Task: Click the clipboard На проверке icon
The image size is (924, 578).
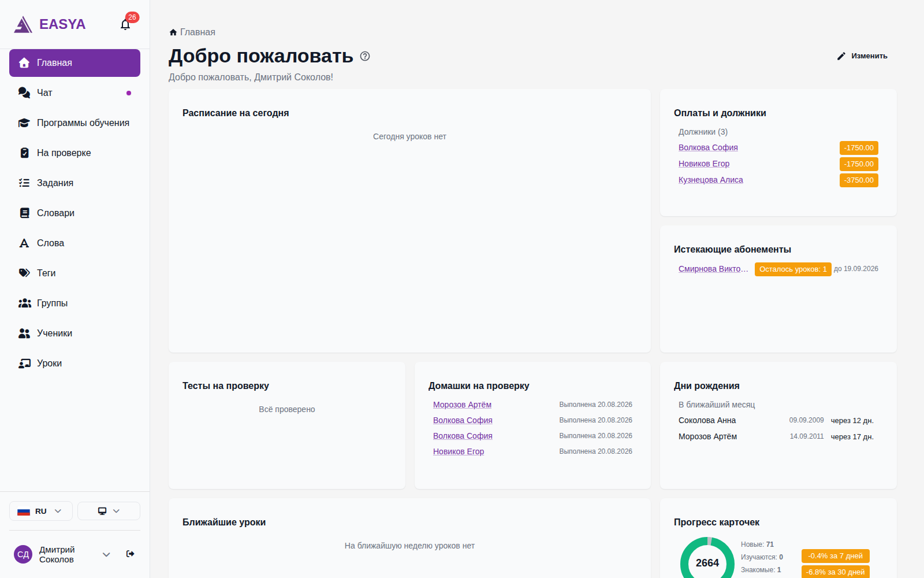Action: (24, 153)
